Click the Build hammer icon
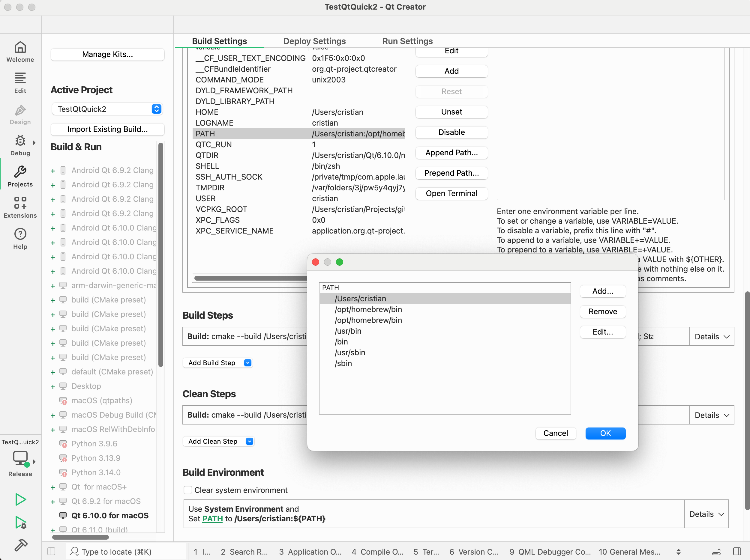Image resolution: width=750 pixels, height=560 pixels. tap(20, 545)
